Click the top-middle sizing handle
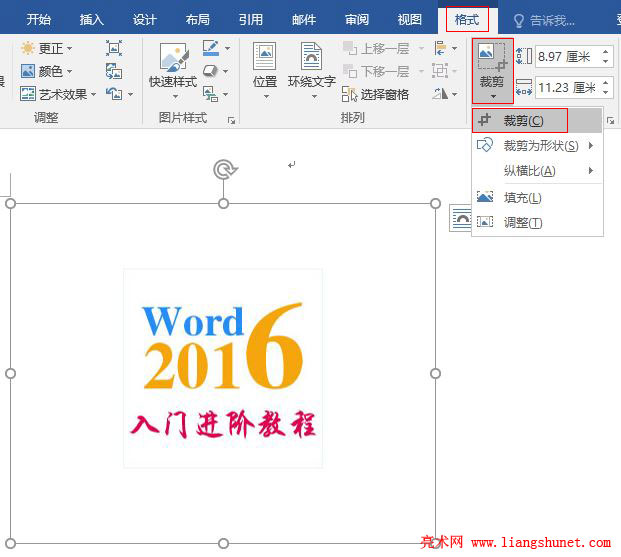This screenshot has height=557, width=621. click(x=224, y=204)
